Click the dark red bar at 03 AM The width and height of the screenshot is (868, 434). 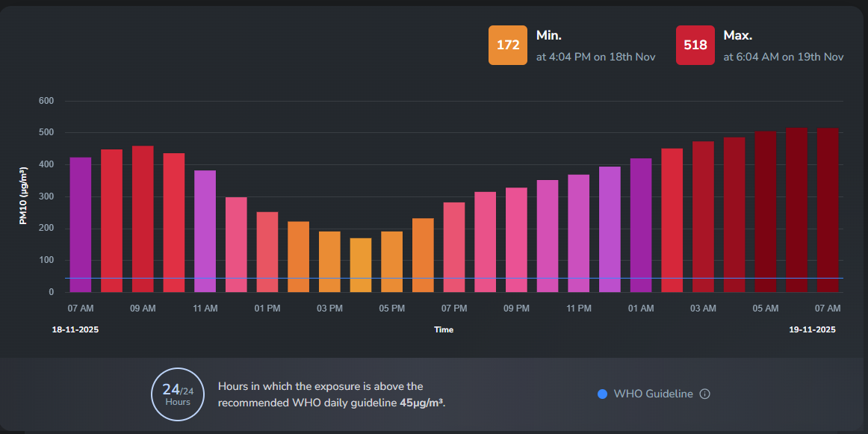pos(703,217)
